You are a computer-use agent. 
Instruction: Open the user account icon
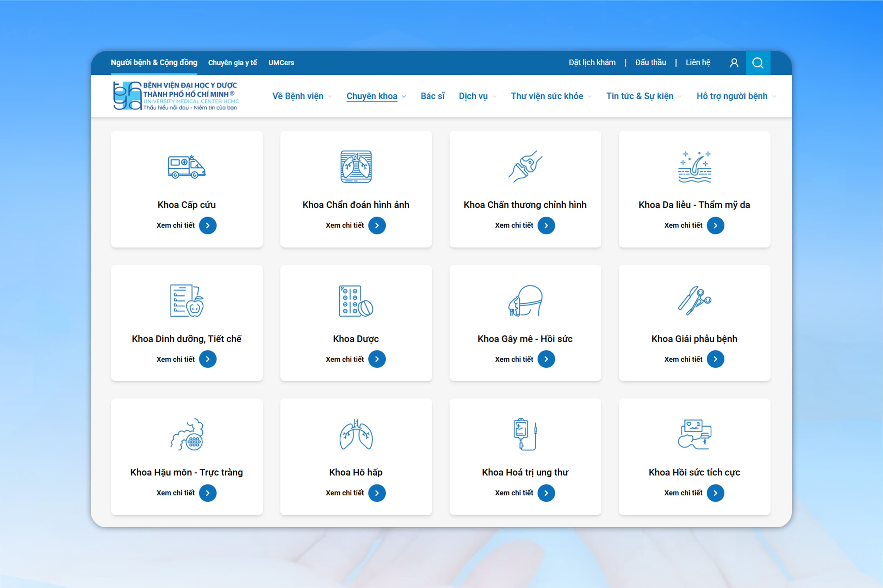(734, 63)
